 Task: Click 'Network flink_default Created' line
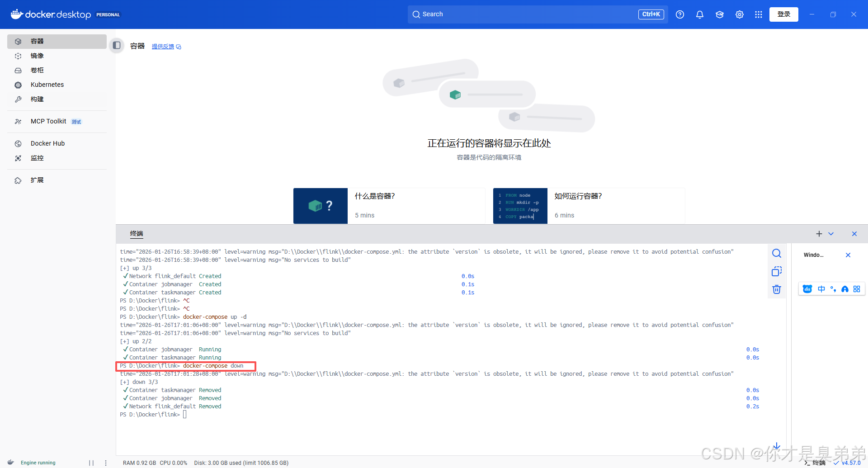(x=172, y=276)
